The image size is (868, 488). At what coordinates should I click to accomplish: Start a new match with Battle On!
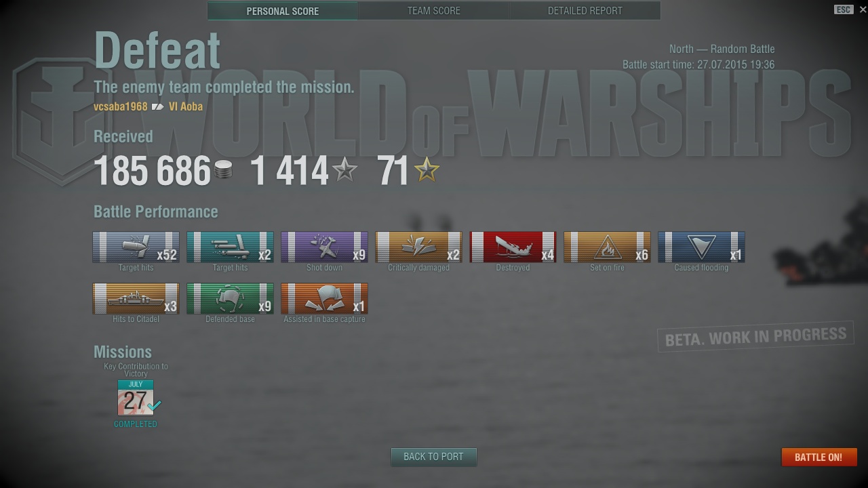[x=818, y=457]
